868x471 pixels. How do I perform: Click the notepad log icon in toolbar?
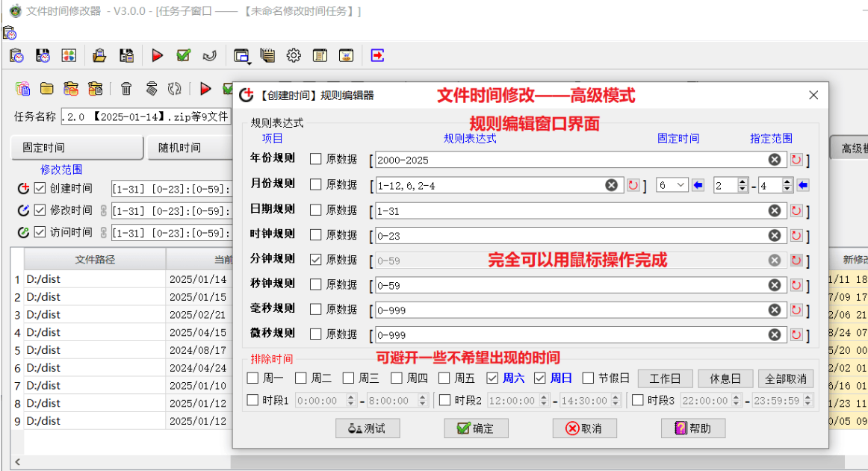click(267, 55)
